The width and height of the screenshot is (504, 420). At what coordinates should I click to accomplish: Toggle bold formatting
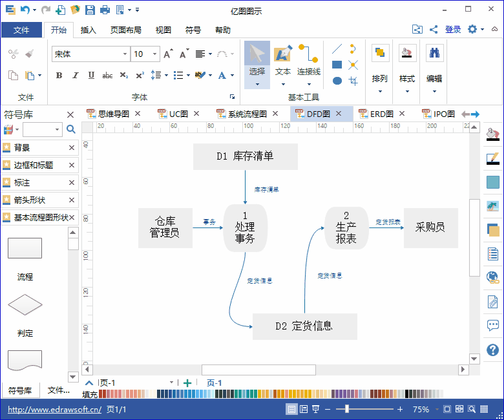point(59,76)
